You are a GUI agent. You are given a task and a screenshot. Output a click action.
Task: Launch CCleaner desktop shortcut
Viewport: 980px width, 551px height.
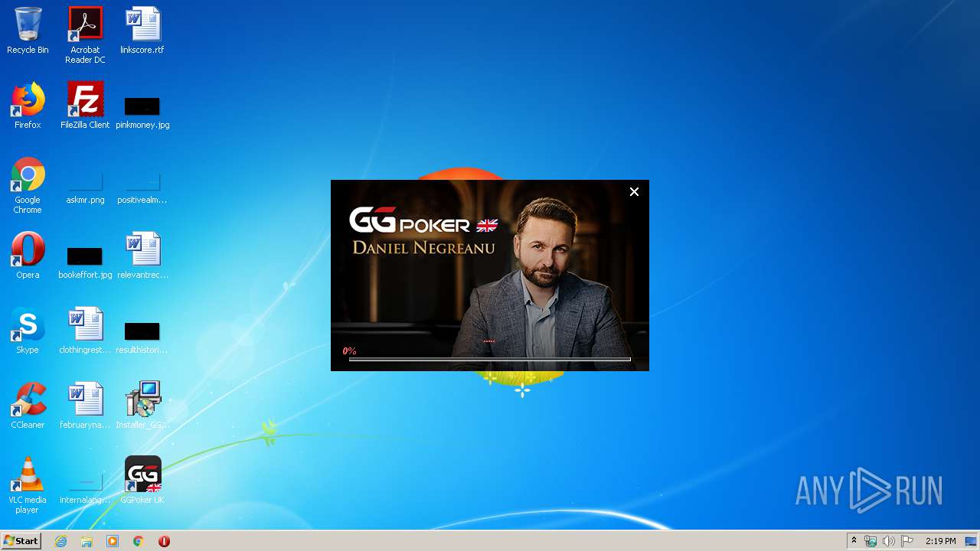[28, 406]
